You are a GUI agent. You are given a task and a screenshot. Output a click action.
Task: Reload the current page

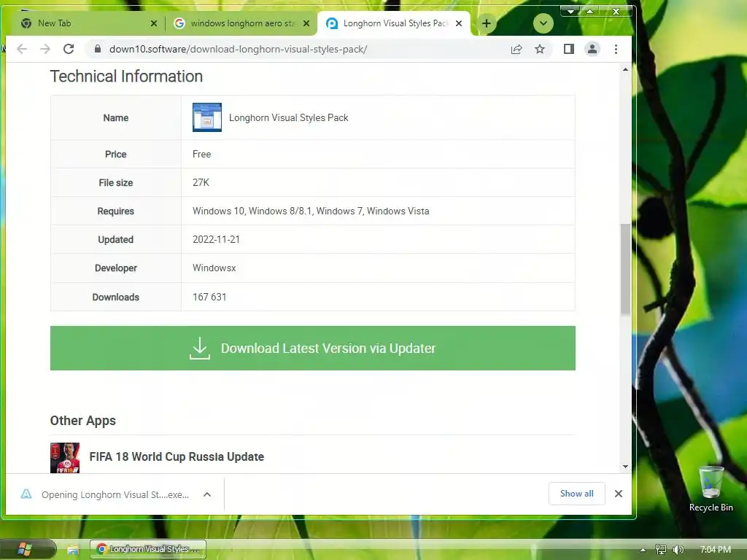(69, 49)
